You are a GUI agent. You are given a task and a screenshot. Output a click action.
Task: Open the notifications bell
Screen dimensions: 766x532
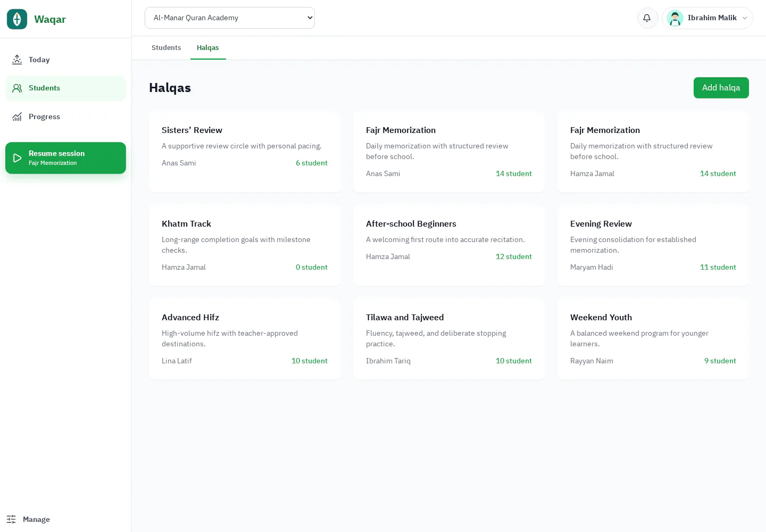(647, 18)
